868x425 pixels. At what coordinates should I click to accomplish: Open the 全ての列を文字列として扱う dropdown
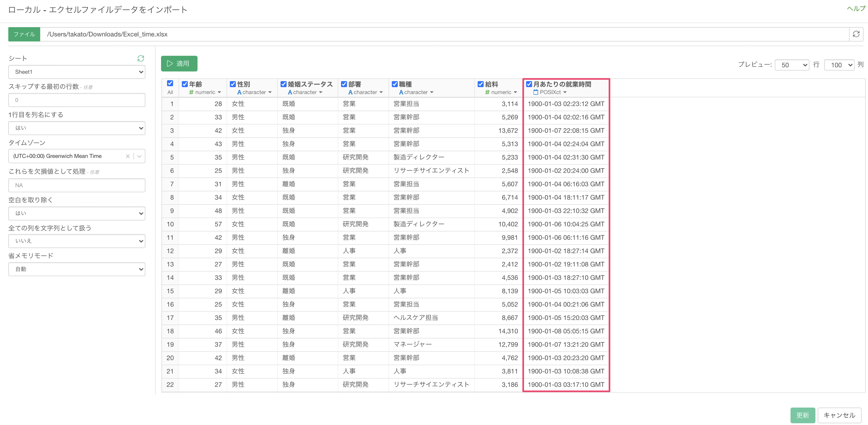click(77, 241)
